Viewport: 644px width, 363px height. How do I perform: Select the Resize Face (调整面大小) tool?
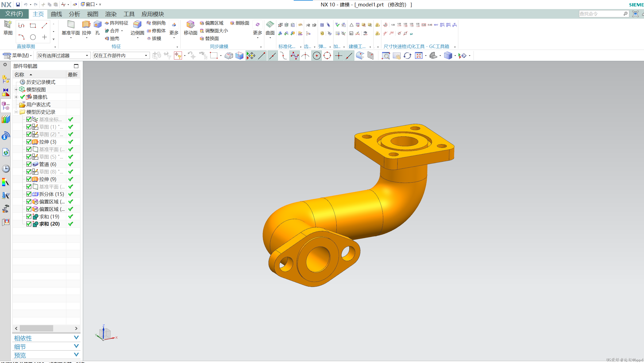(x=214, y=31)
